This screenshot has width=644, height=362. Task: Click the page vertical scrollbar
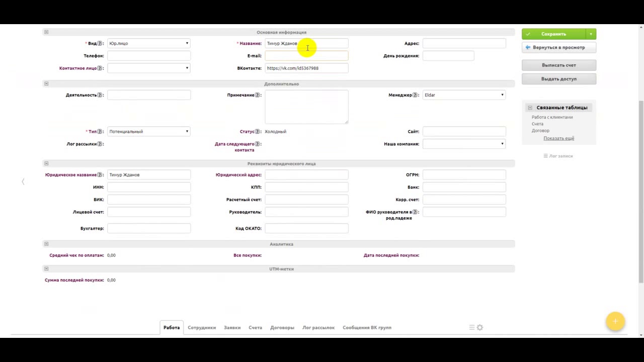click(x=641, y=191)
